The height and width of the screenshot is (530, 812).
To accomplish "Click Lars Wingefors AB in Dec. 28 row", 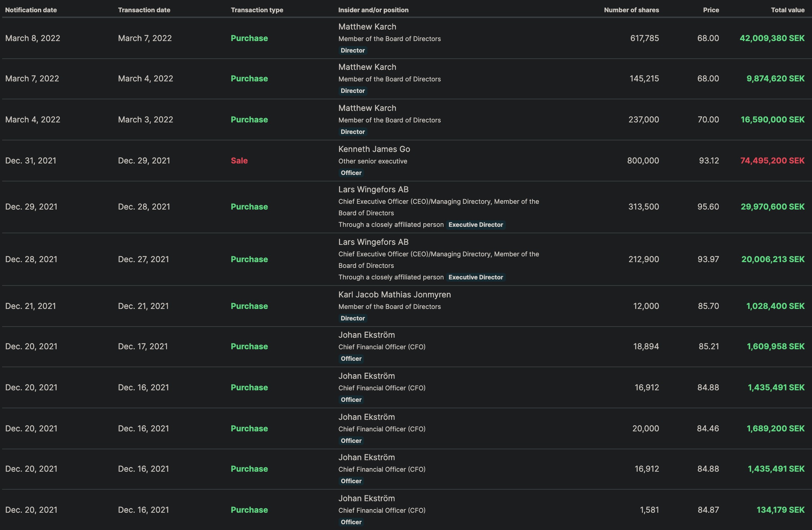I will click(373, 242).
